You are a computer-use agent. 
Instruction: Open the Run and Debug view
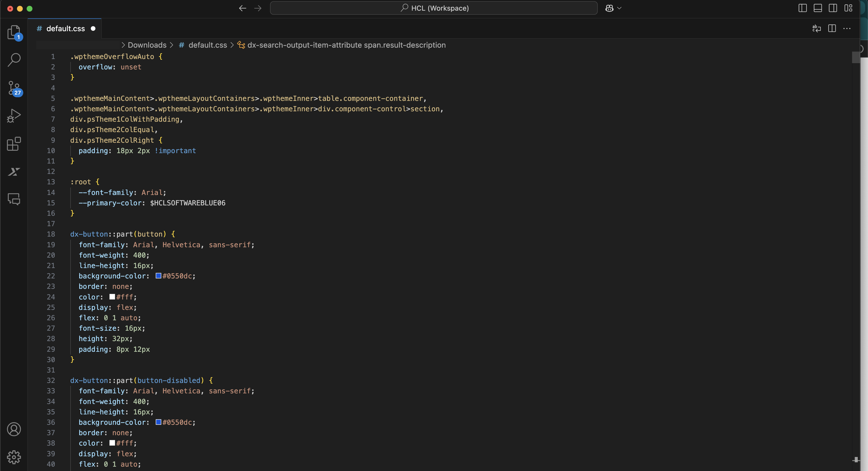pos(14,116)
